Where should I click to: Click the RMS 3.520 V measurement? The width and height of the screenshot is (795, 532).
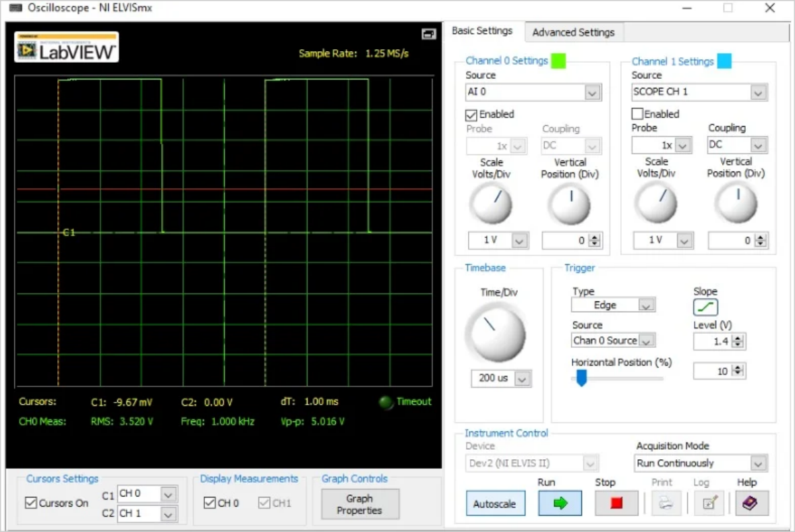[121, 421]
